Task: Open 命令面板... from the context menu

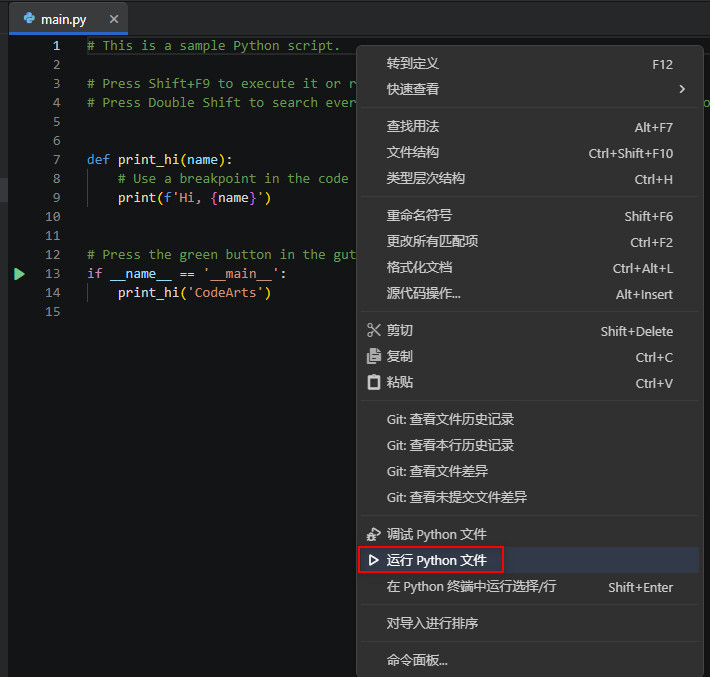Action: (417, 660)
